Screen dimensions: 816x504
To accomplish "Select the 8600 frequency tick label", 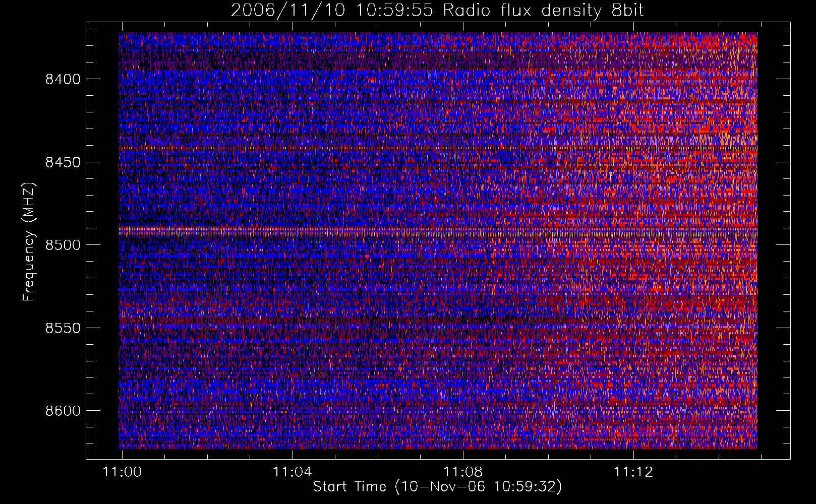I will click(63, 411).
